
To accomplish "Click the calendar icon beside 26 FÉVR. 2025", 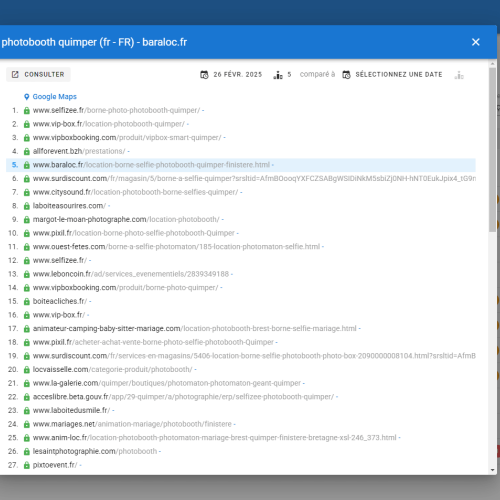I will (204, 75).
